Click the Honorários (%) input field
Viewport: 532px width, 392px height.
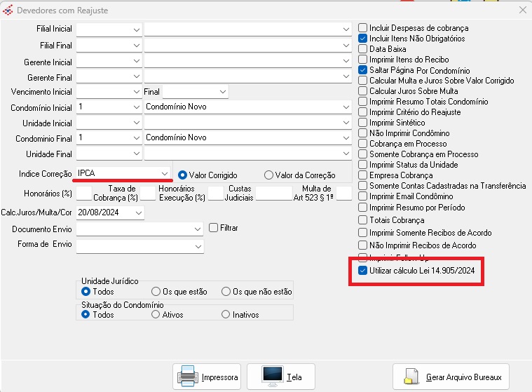pos(83,194)
